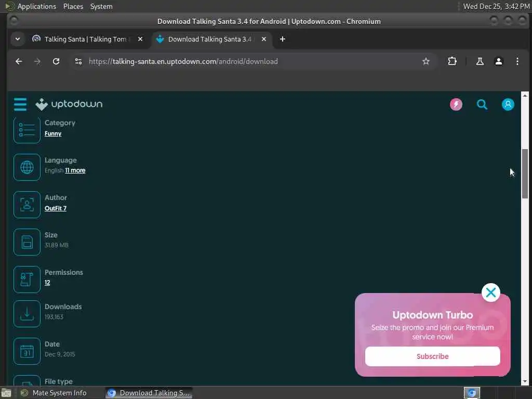Click the Size file icon
Viewport: 532px width, 399px height.
click(27, 242)
